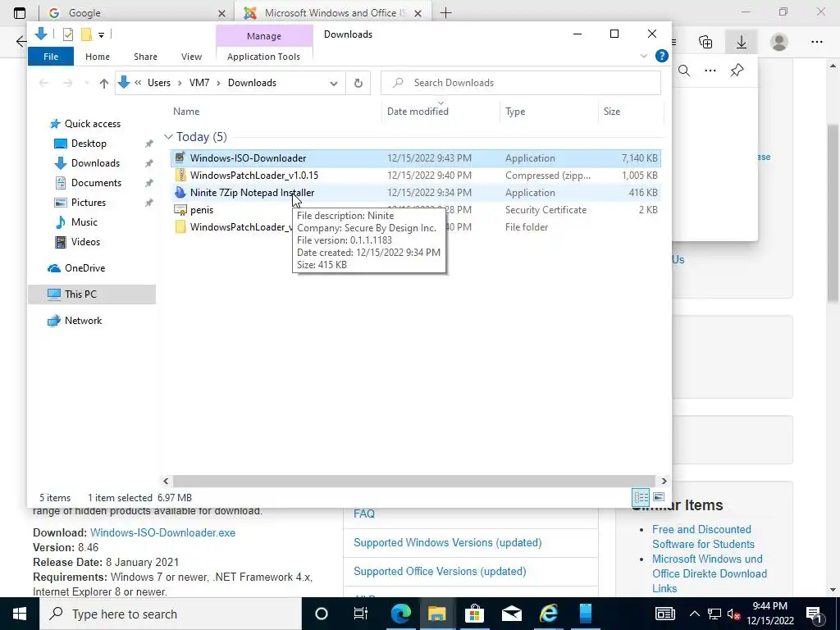Open Network in navigation pane

[83, 321]
